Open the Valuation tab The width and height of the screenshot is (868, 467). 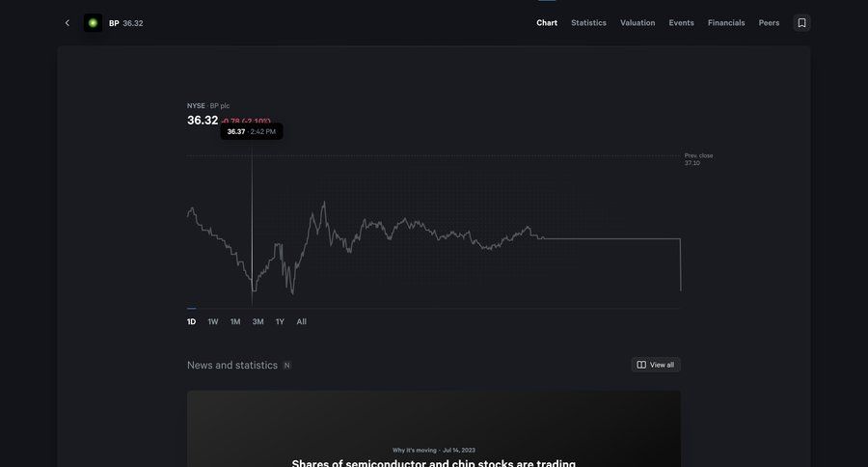pyautogui.click(x=637, y=23)
